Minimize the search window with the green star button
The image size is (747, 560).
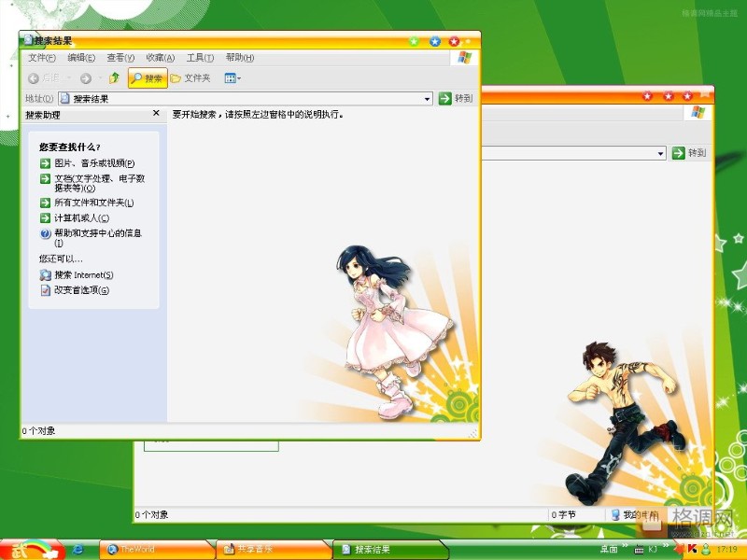(x=414, y=41)
